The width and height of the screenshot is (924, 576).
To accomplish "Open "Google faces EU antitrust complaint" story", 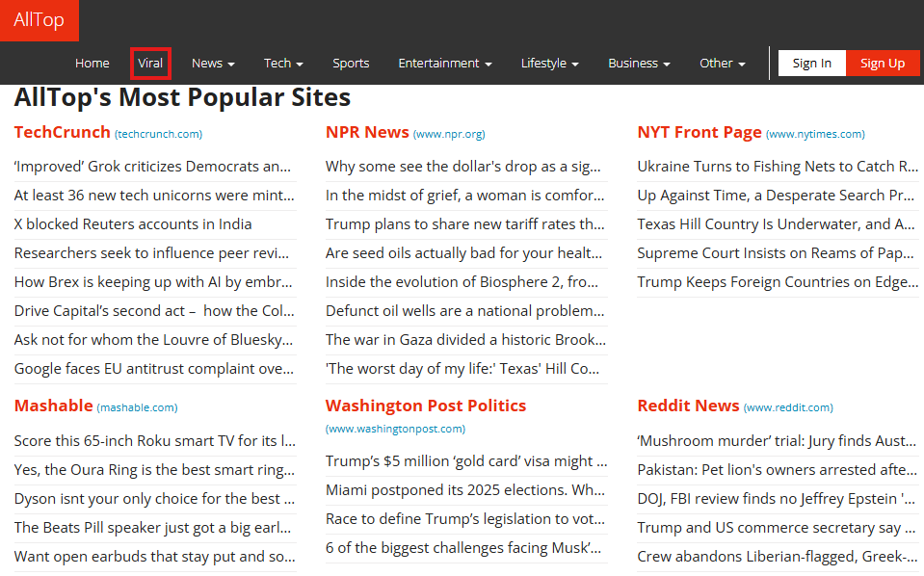I will (154, 369).
